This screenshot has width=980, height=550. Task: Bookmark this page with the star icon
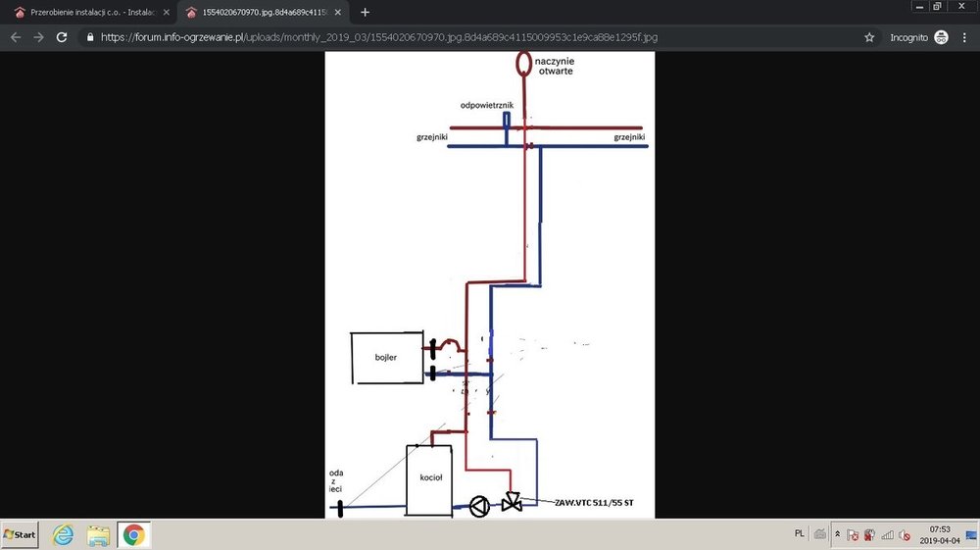tap(868, 37)
